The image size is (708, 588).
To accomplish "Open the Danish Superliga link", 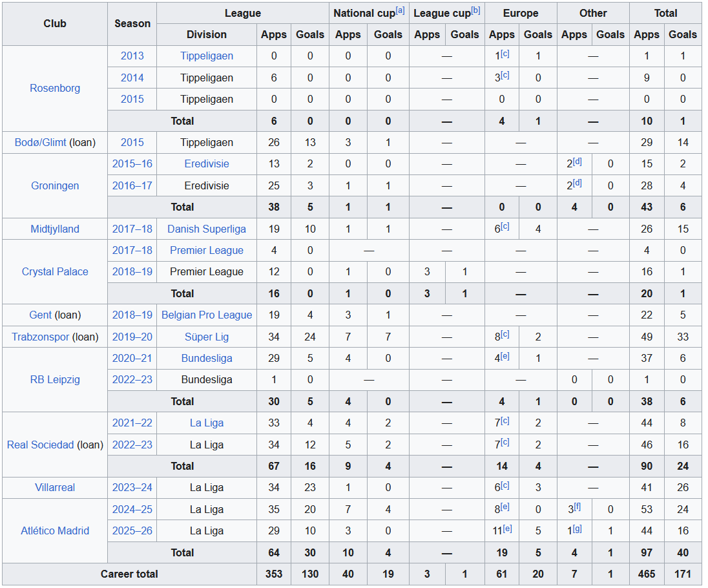I will pyautogui.click(x=206, y=229).
